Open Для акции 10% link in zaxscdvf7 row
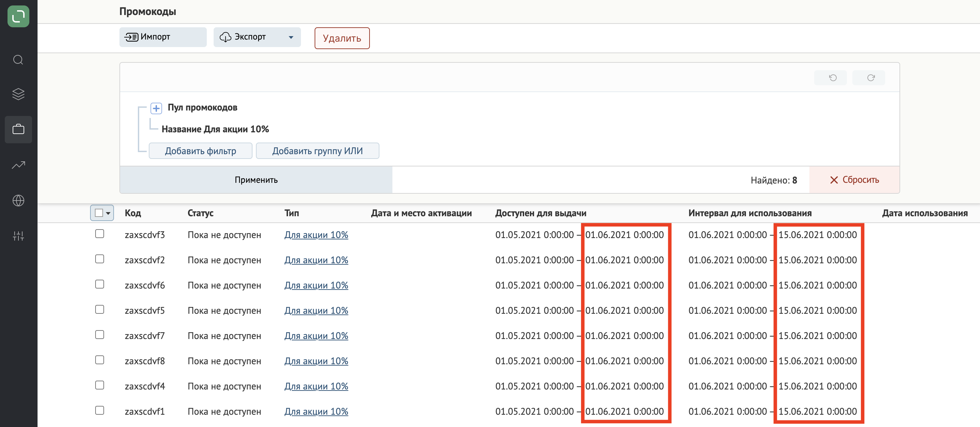This screenshot has width=980, height=427. tap(316, 336)
